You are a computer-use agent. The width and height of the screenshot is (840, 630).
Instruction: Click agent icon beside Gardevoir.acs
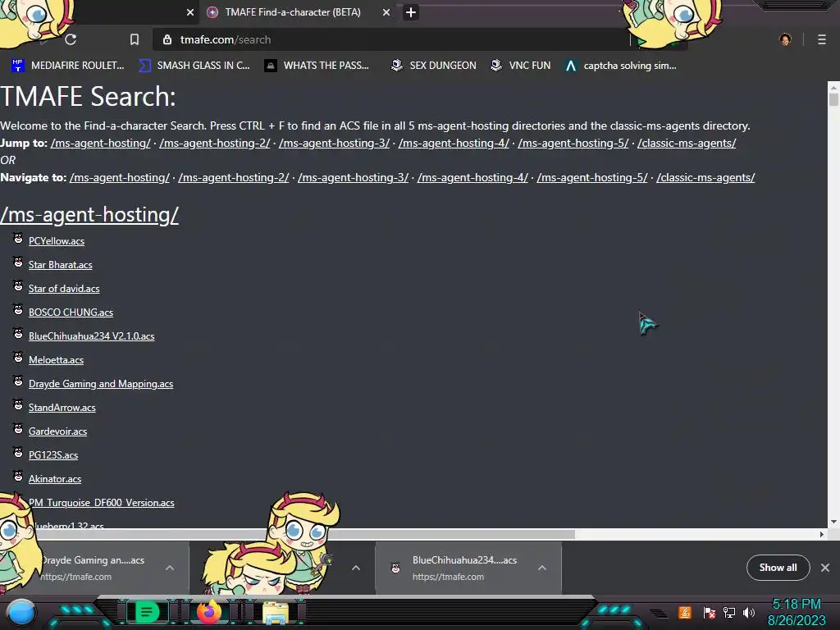click(18, 428)
